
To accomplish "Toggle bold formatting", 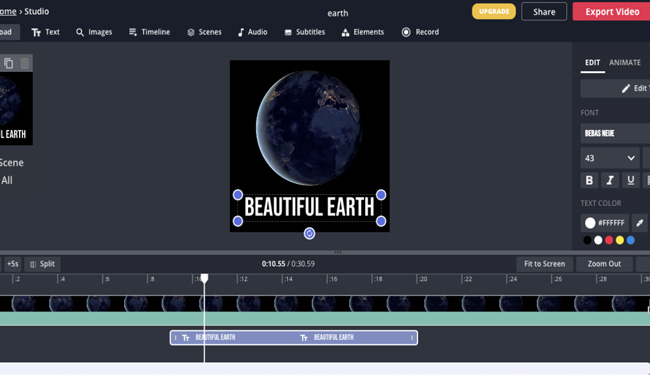I will (589, 180).
